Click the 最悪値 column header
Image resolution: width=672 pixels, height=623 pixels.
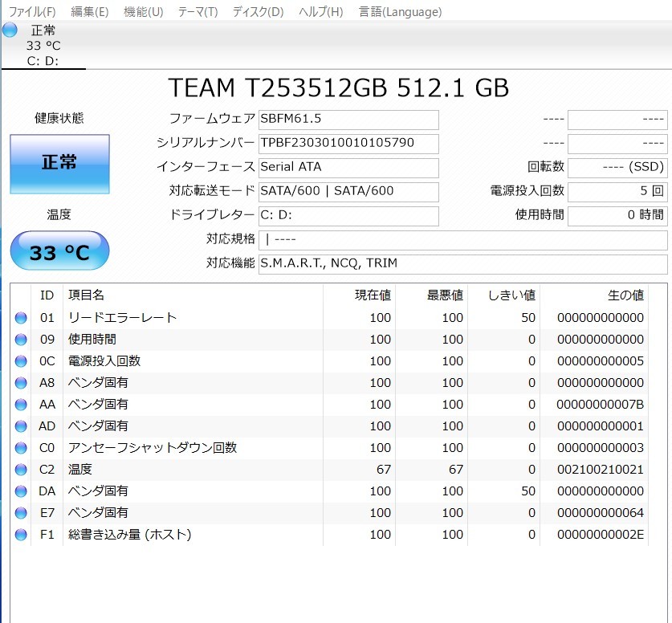click(432, 295)
